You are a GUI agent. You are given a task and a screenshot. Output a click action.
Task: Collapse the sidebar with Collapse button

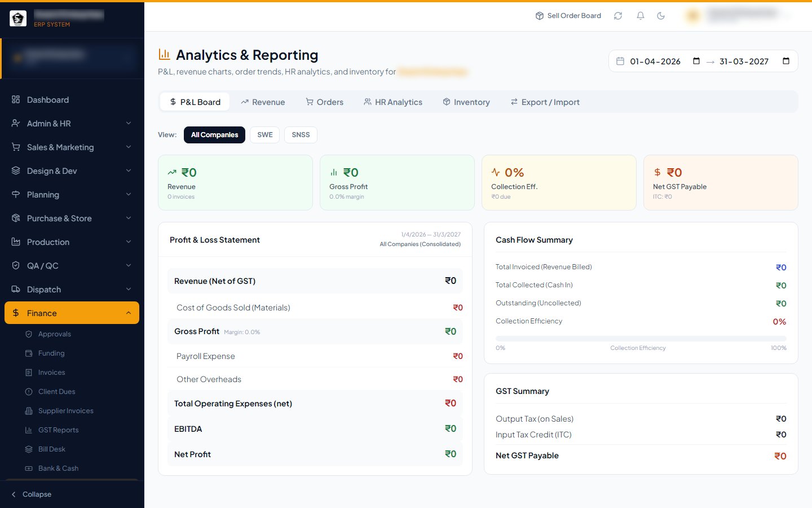32,494
